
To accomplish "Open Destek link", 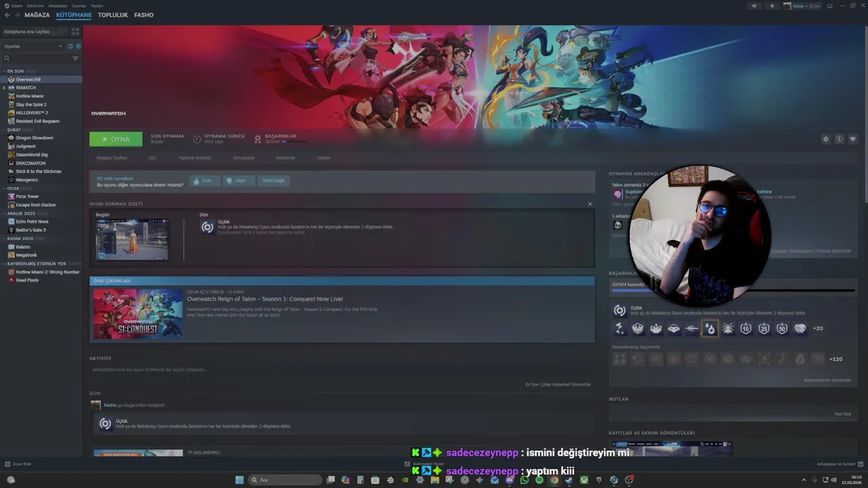I will [323, 158].
